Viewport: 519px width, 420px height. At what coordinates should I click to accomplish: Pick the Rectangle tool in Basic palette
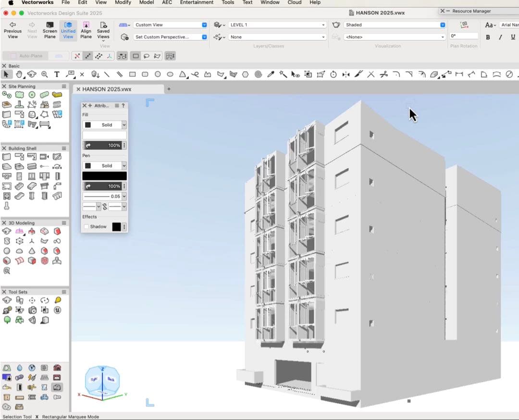pyautogui.click(x=132, y=74)
